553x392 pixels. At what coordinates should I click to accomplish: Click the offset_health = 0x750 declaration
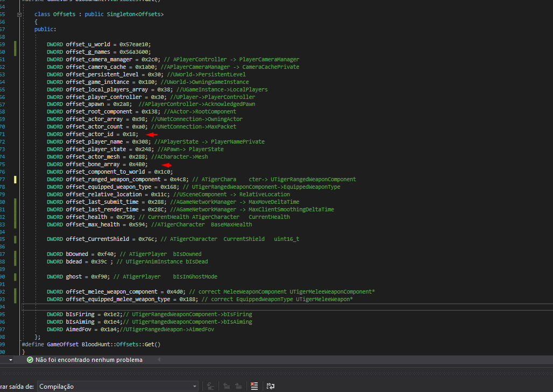pyautogui.click(x=91, y=217)
